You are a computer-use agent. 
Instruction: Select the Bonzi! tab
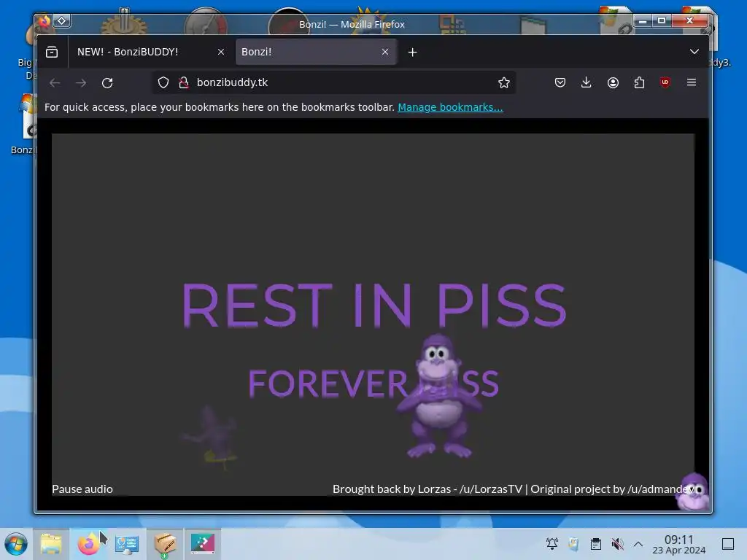pos(316,52)
